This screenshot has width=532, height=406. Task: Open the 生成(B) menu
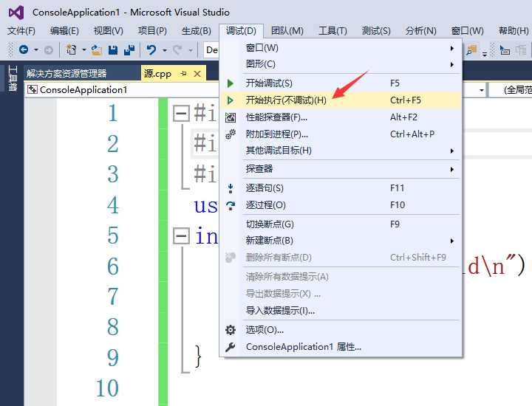click(x=196, y=31)
